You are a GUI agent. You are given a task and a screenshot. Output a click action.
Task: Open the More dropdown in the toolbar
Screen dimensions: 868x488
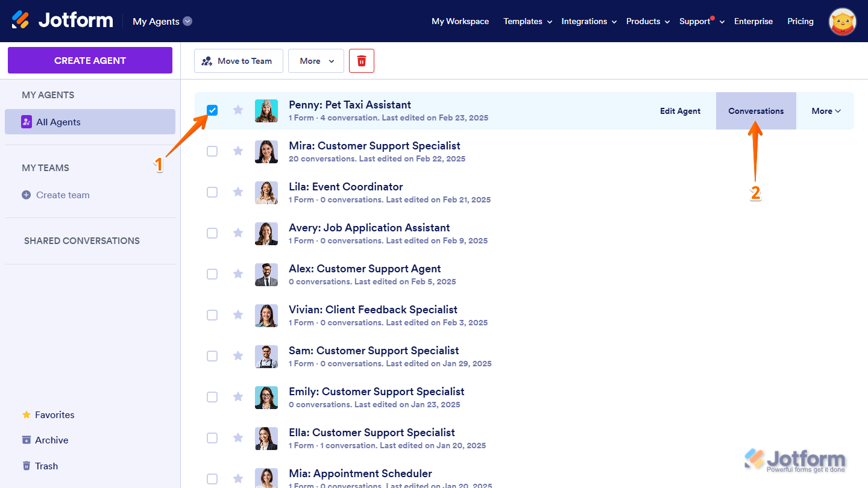pos(316,61)
